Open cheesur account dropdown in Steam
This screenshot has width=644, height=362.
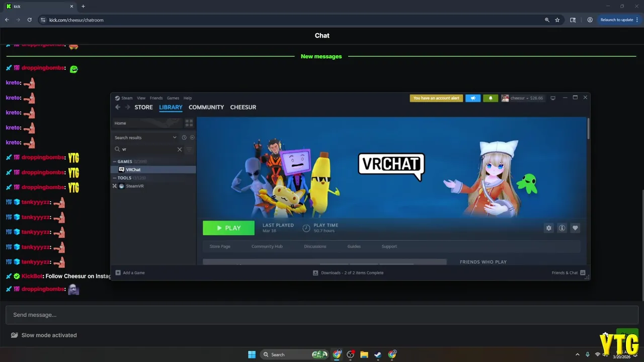523,98
